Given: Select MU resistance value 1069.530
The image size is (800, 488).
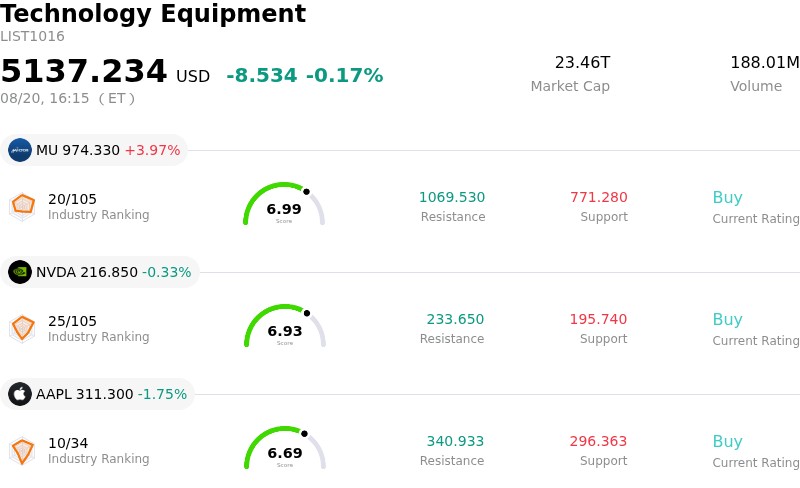Looking at the screenshot, I should (452, 197).
